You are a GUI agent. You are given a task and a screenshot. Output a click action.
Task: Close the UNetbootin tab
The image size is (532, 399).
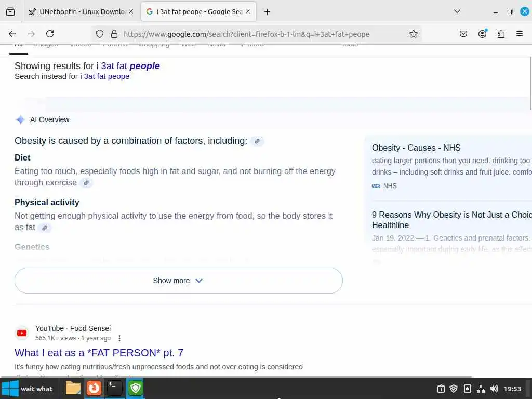(x=131, y=11)
